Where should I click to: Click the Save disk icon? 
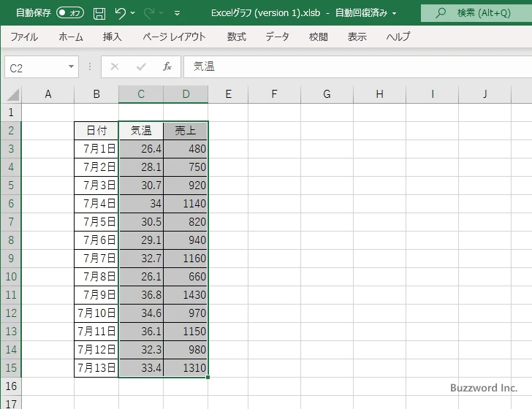click(x=99, y=13)
